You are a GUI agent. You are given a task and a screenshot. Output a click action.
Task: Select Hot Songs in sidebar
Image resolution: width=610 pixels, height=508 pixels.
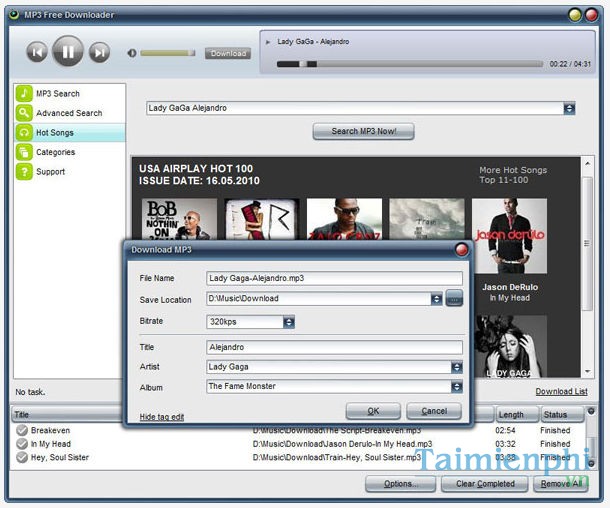(x=70, y=133)
